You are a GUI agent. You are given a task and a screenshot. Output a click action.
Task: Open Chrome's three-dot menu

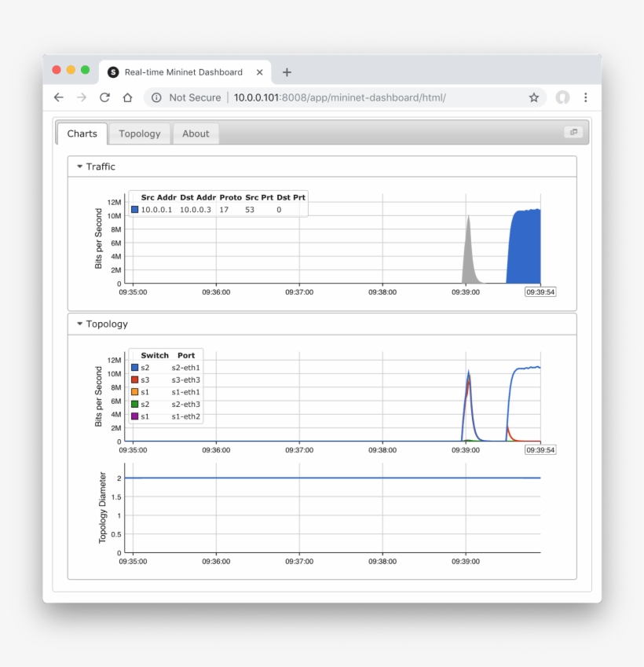(x=586, y=97)
